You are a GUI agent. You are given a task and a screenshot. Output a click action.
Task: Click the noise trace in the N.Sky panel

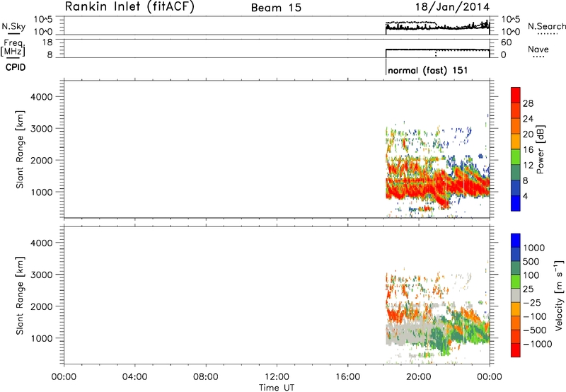pos(437,27)
